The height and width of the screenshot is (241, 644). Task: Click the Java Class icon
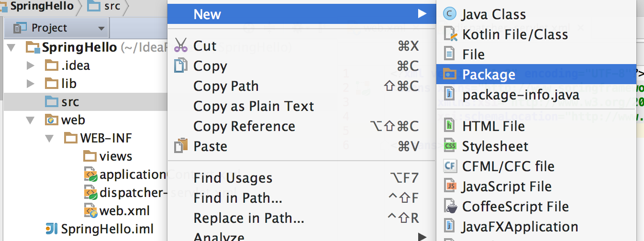point(450,14)
